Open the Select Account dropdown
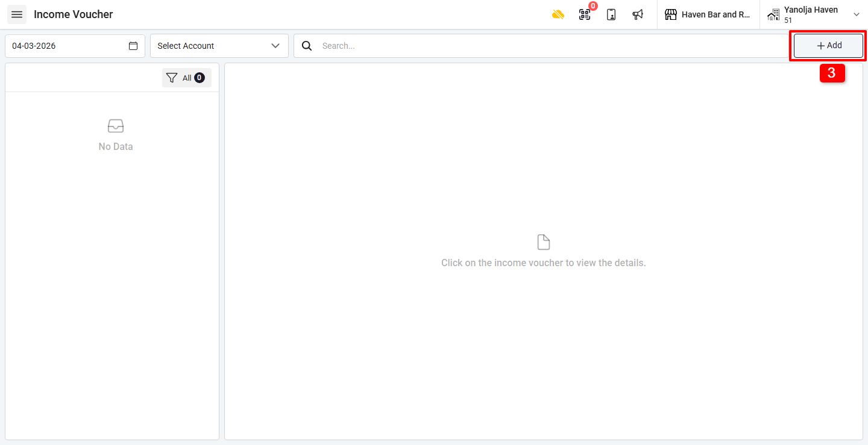 click(x=219, y=46)
